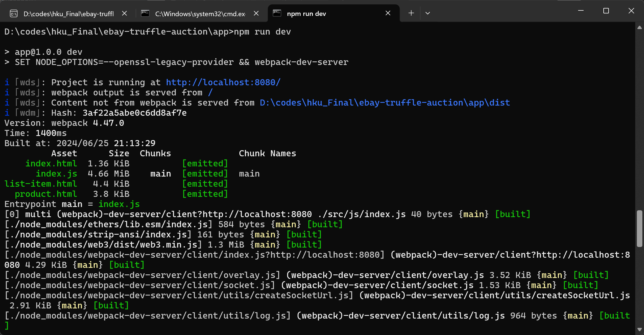
Task: Select the npm run dev tab
Action: 306,14
